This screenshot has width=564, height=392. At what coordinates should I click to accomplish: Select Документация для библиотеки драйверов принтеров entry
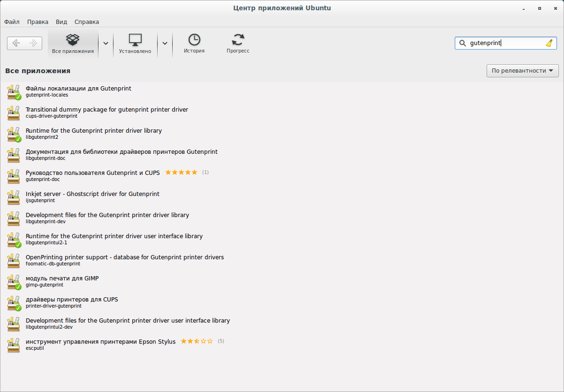tap(282, 155)
